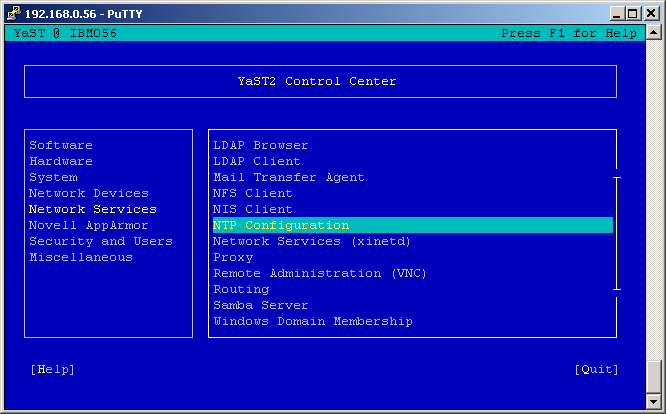This screenshot has width=666, height=414.
Task: Click the [Quit] button
Action: pos(596,369)
